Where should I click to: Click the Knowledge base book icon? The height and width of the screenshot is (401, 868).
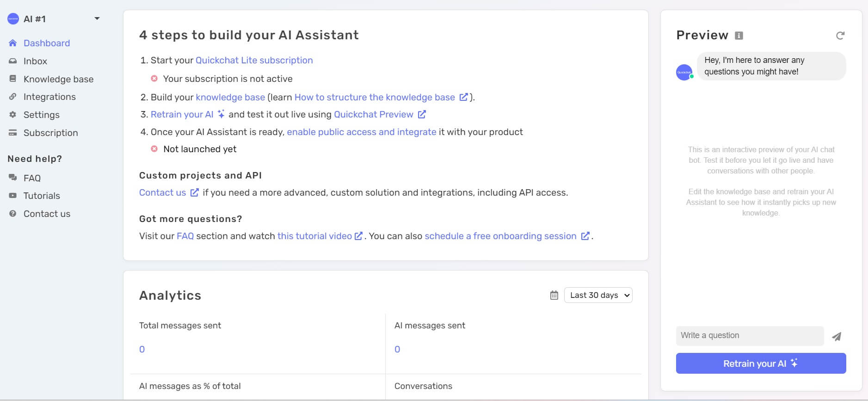pos(13,79)
